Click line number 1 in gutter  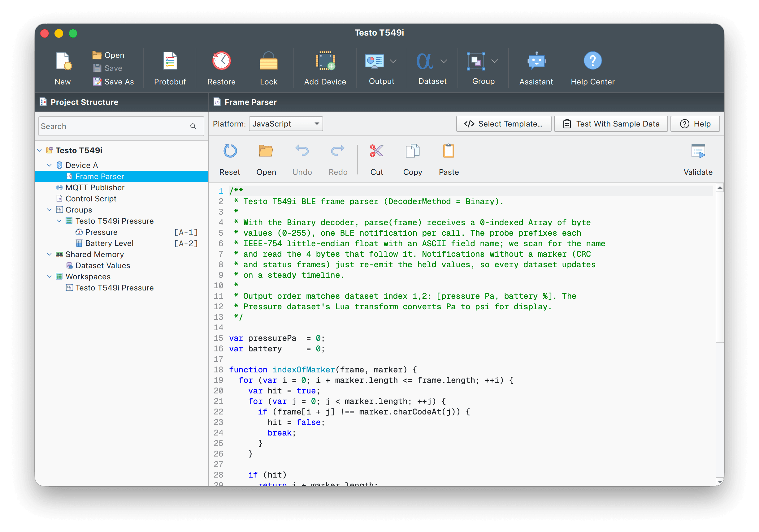click(220, 191)
